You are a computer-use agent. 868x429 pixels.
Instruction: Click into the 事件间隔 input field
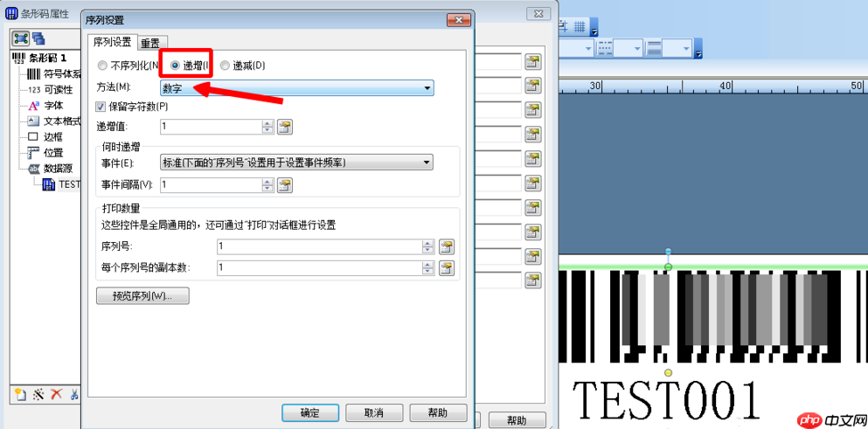coord(211,185)
